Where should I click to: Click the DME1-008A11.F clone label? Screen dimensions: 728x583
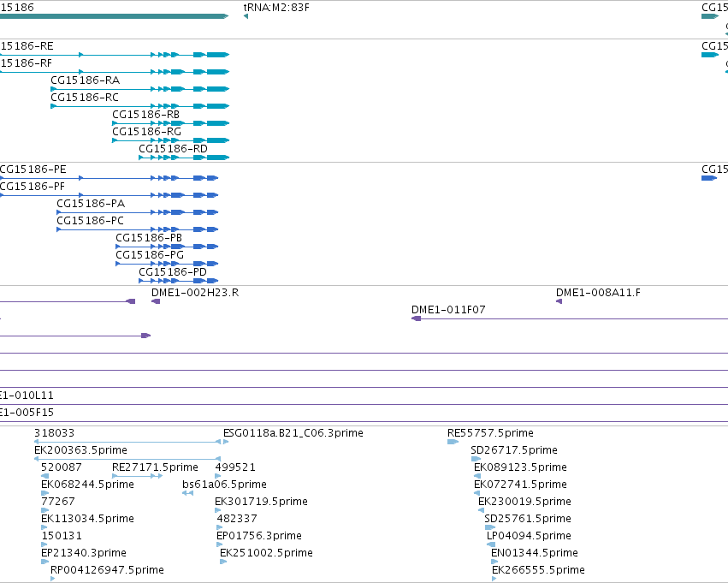coord(598,293)
